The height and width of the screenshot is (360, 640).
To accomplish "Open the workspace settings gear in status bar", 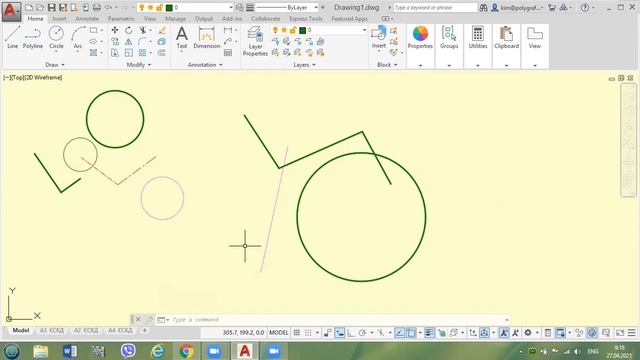I will [528, 333].
